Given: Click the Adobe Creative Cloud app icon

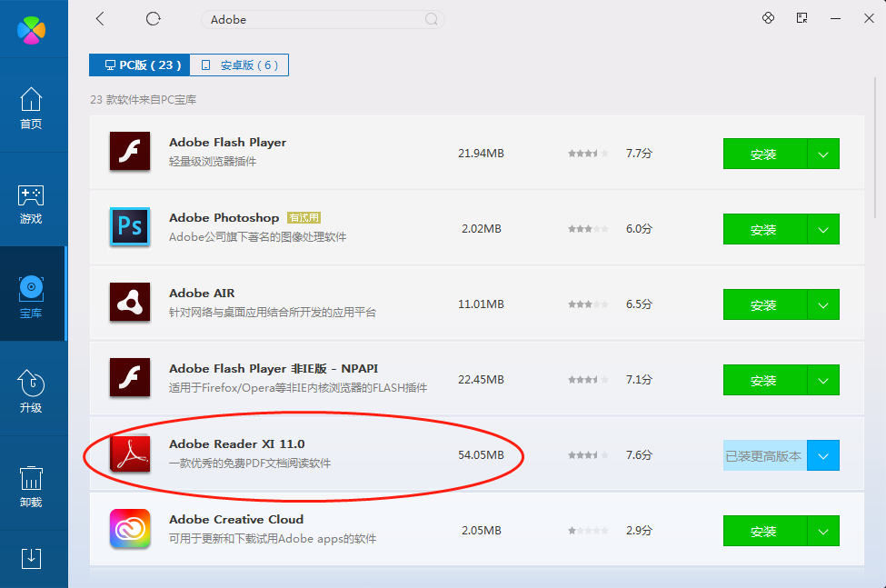Looking at the screenshot, I should 130,529.
